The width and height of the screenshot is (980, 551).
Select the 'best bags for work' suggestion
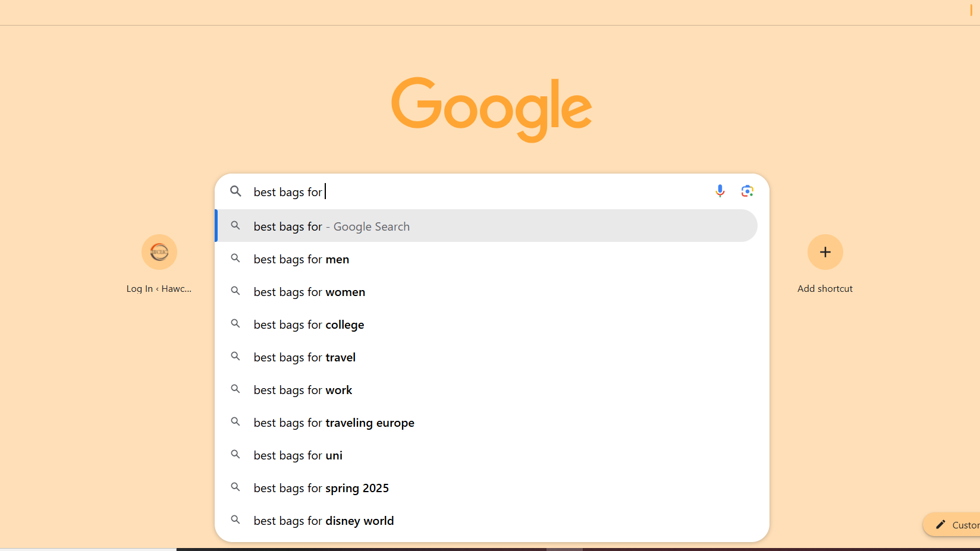click(x=486, y=390)
